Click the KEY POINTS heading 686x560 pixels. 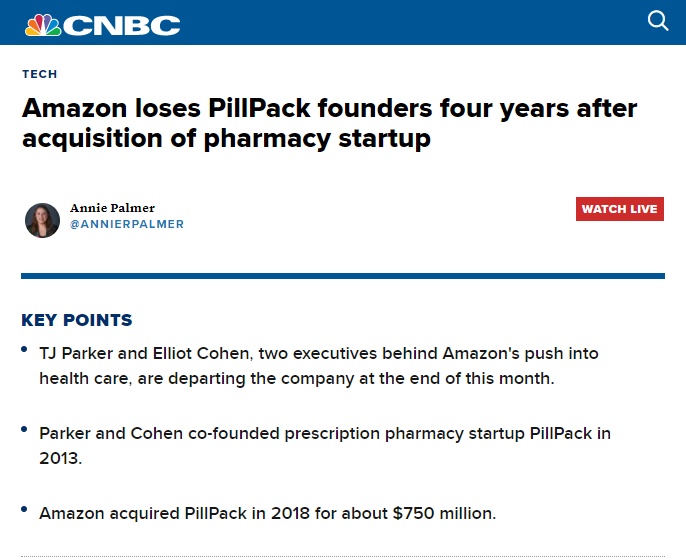(x=77, y=321)
